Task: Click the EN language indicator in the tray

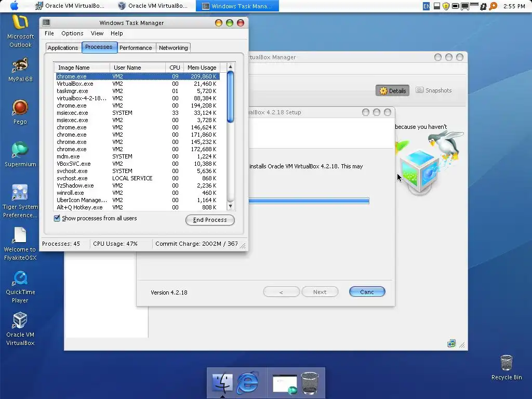Action: pyautogui.click(x=426, y=6)
